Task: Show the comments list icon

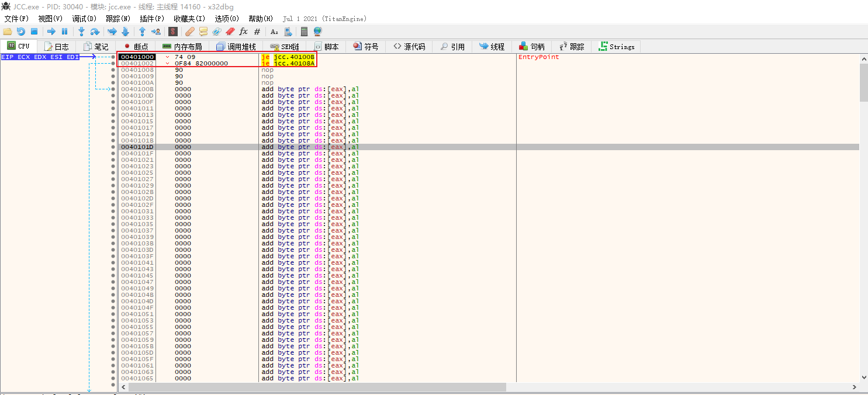Action: [203, 32]
